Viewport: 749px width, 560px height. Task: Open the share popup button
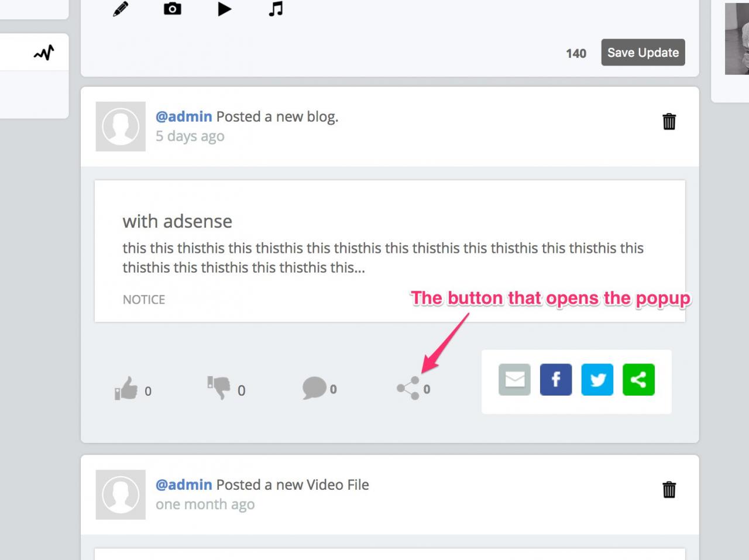point(408,389)
